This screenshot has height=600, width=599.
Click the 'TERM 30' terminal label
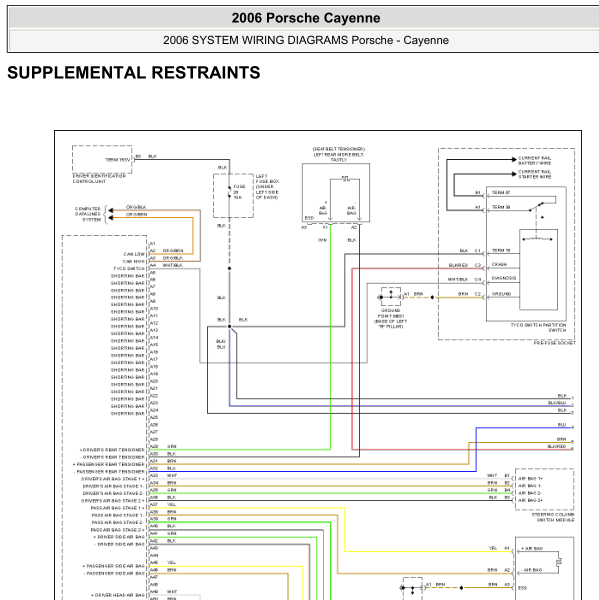501,207
